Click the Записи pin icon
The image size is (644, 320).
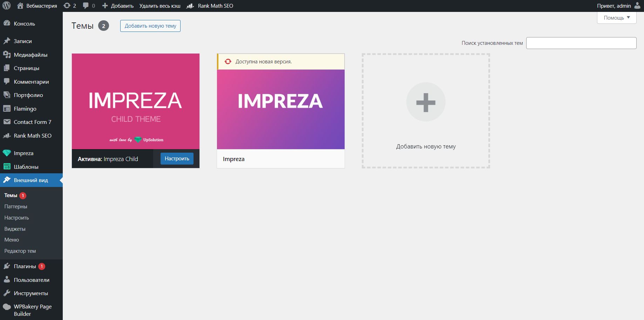pyautogui.click(x=7, y=41)
